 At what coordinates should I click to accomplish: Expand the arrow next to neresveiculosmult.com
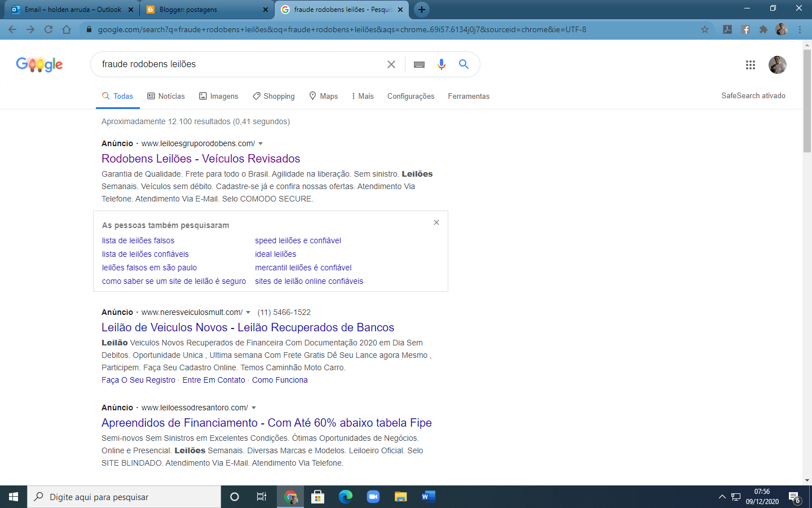(x=248, y=313)
